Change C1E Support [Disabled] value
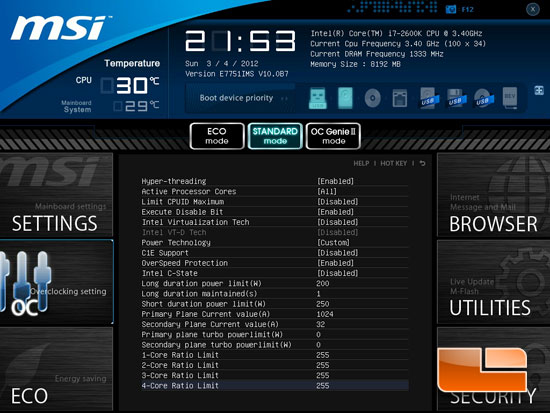The height and width of the screenshot is (413, 550). coord(337,253)
